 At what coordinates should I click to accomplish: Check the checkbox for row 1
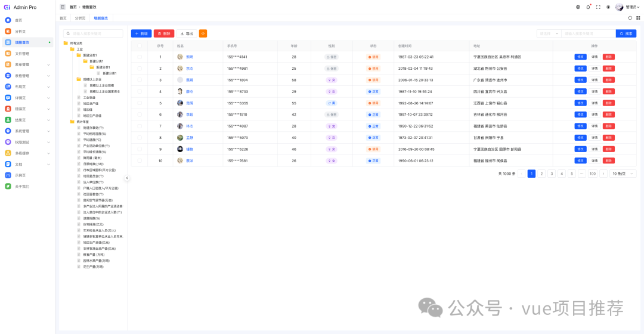pyautogui.click(x=140, y=57)
